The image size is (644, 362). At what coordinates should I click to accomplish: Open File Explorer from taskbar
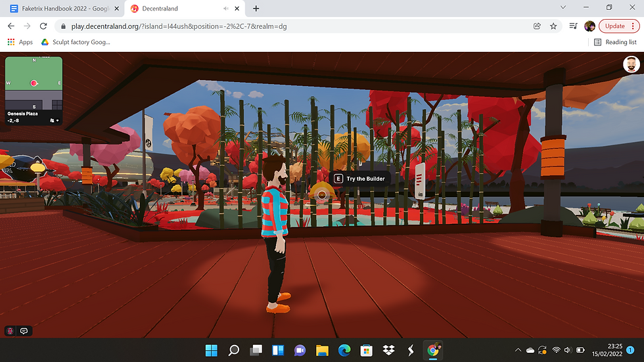click(322, 350)
